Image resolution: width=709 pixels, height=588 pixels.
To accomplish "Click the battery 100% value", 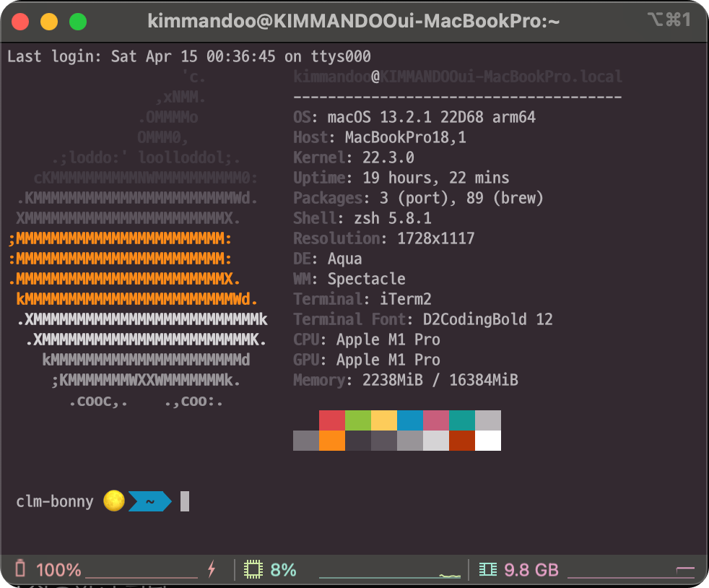I will [58, 570].
